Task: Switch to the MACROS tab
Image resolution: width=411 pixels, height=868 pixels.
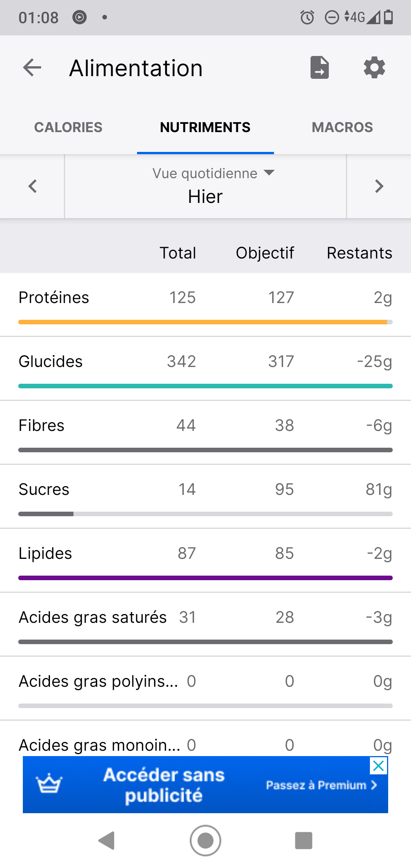Action: coord(342,127)
